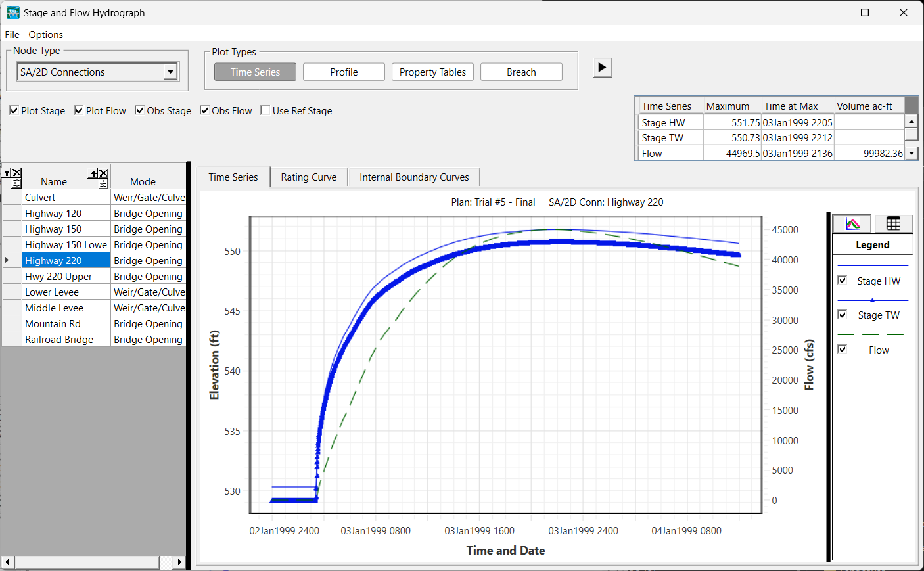924x571 pixels.
Task: Uncheck the Plot Stage checkbox
Action: (x=14, y=110)
